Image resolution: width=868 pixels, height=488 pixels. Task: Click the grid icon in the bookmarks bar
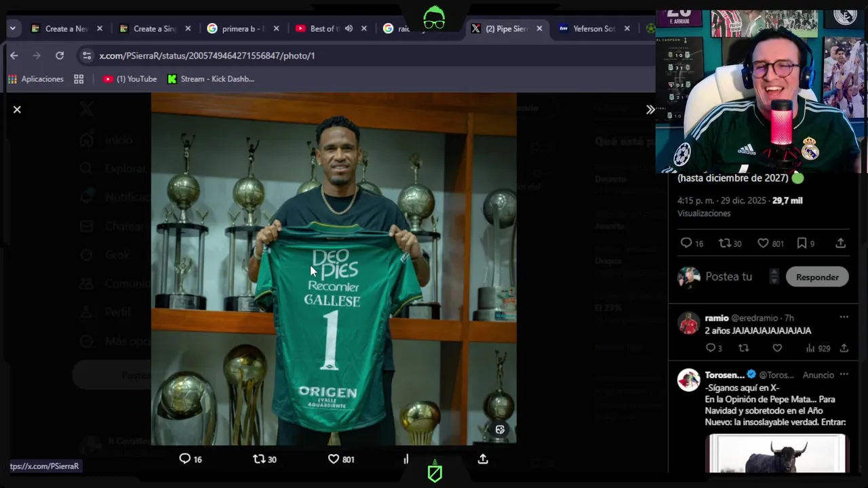tap(79, 79)
